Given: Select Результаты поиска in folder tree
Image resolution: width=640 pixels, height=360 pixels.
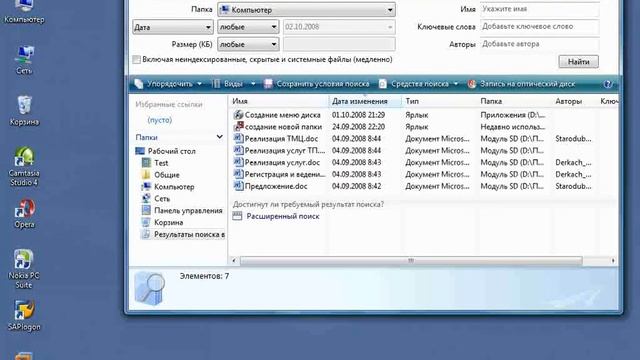Looking at the screenshot, I should point(189,234).
